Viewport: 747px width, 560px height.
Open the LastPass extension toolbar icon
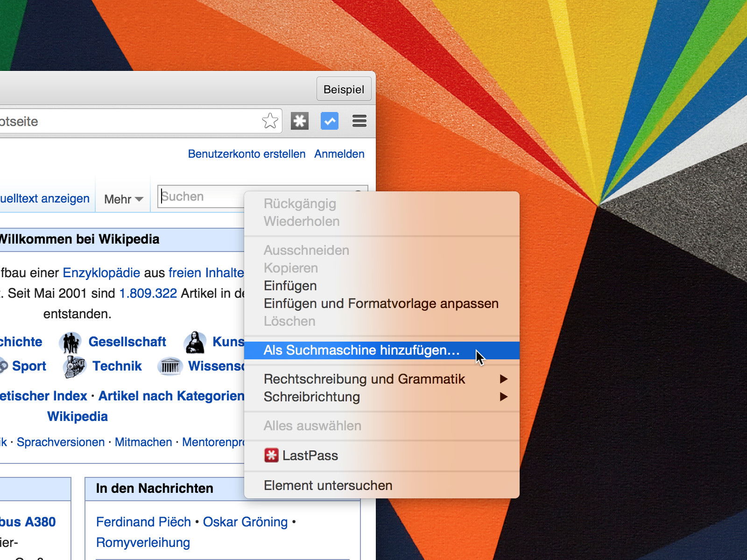tap(300, 121)
